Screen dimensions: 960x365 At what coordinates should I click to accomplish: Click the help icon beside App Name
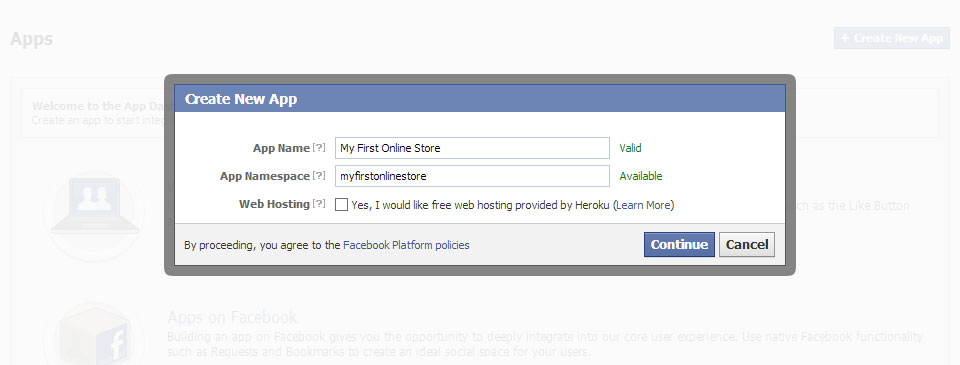point(319,148)
